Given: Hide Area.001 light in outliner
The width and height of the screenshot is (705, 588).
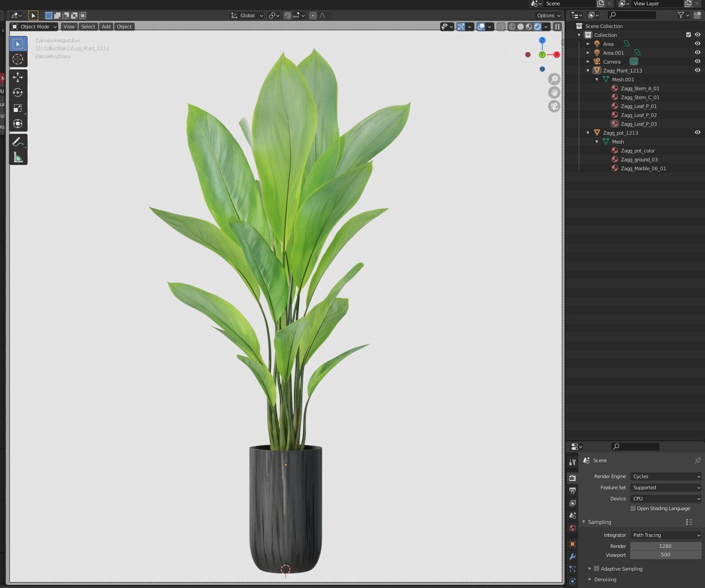Looking at the screenshot, I should click(x=697, y=52).
